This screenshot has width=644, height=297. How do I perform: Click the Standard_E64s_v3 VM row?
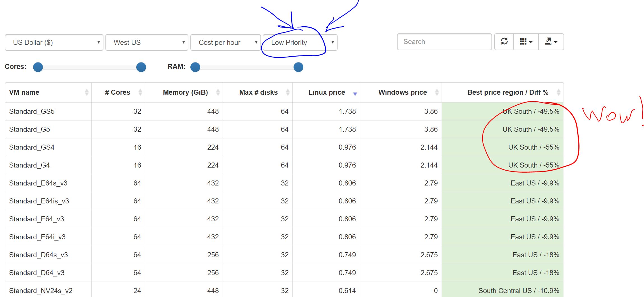pos(38,183)
